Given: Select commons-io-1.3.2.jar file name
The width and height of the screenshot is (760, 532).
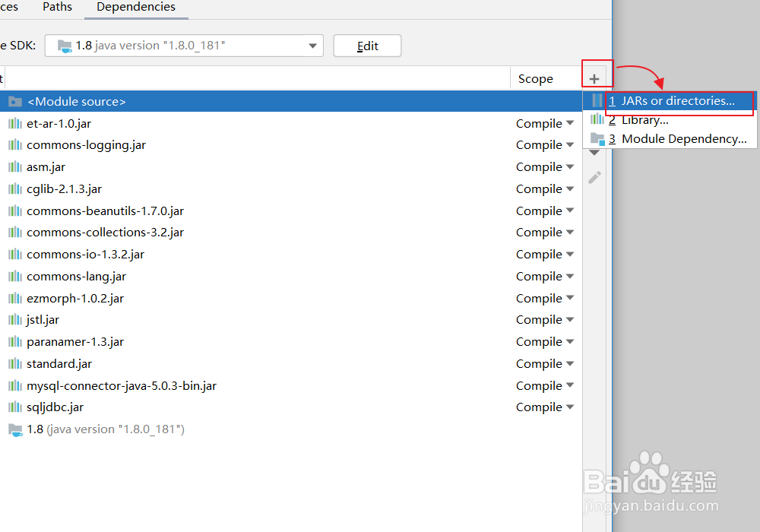Looking at the screenshot, I should click(x=86, y=255).
